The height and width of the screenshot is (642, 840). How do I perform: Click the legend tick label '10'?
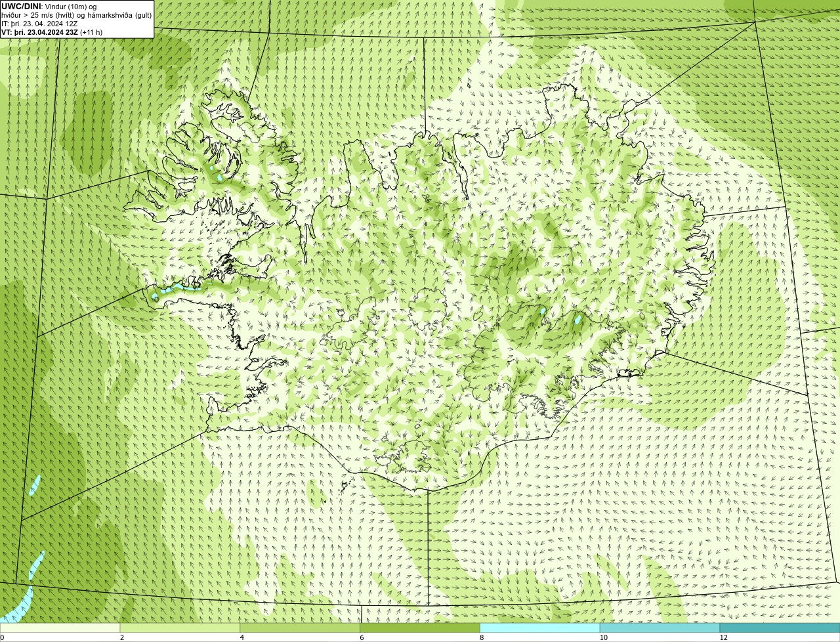point(602,637)
